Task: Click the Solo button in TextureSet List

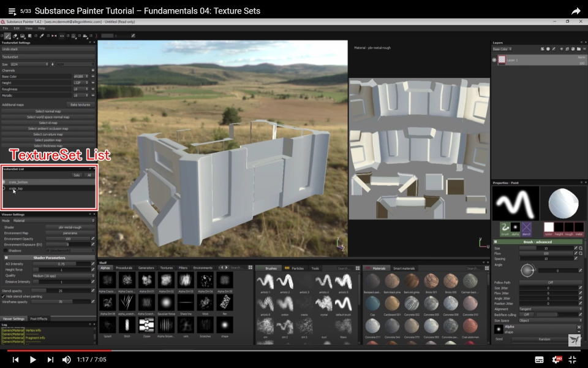Action: click(77, 175)
